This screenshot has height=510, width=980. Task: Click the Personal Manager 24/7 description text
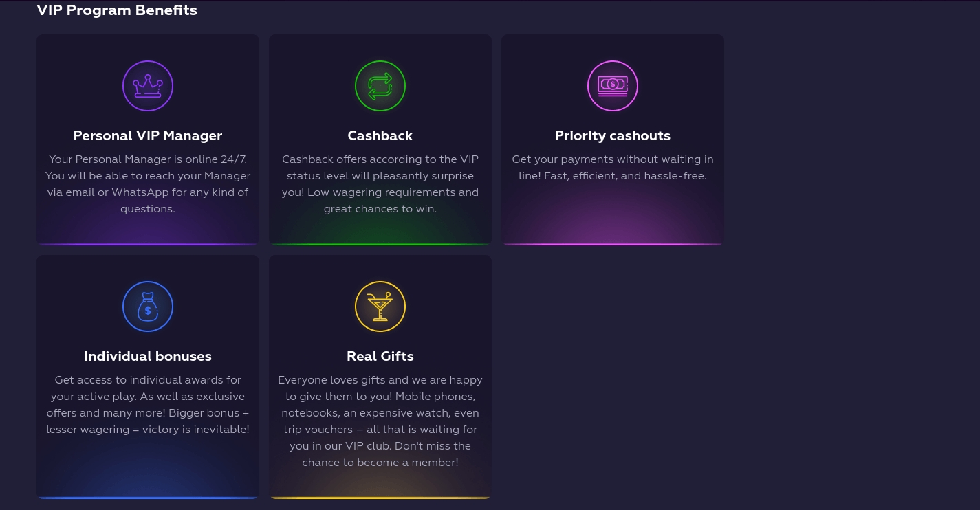click(x=148, y=184)
